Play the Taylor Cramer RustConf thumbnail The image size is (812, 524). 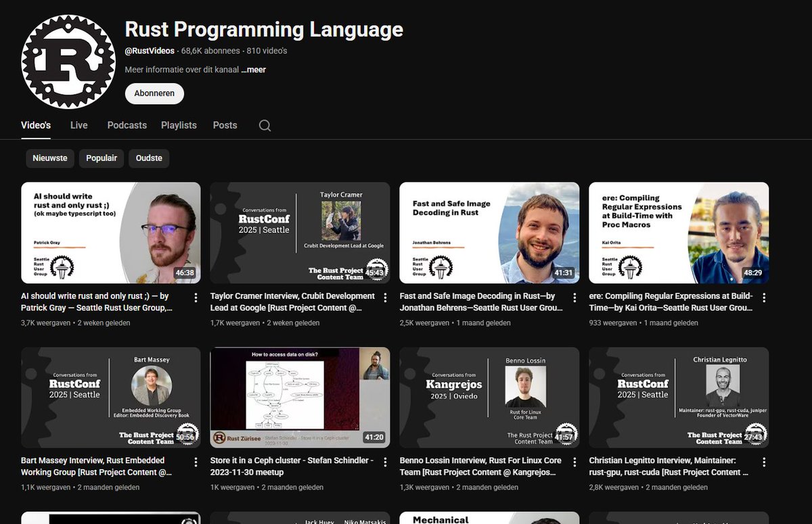click(300, 233)
